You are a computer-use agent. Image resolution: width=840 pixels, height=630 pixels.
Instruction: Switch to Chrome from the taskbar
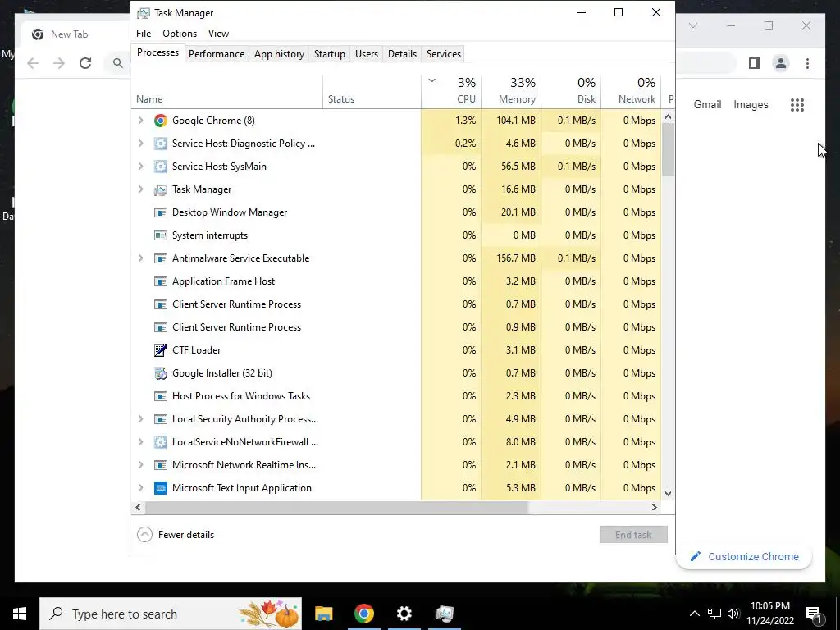(x=363, y=614)
